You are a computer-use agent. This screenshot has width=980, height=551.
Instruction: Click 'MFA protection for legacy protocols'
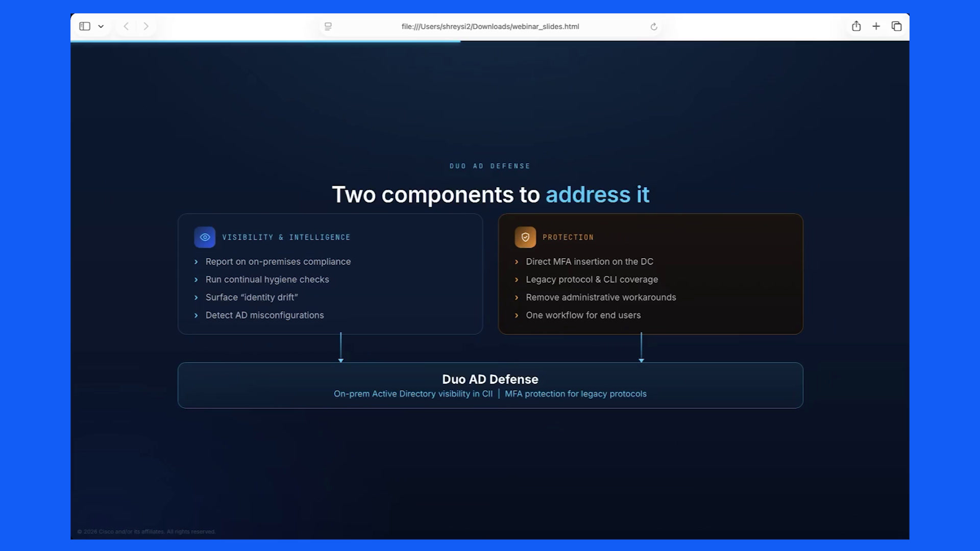click(576, 394)
